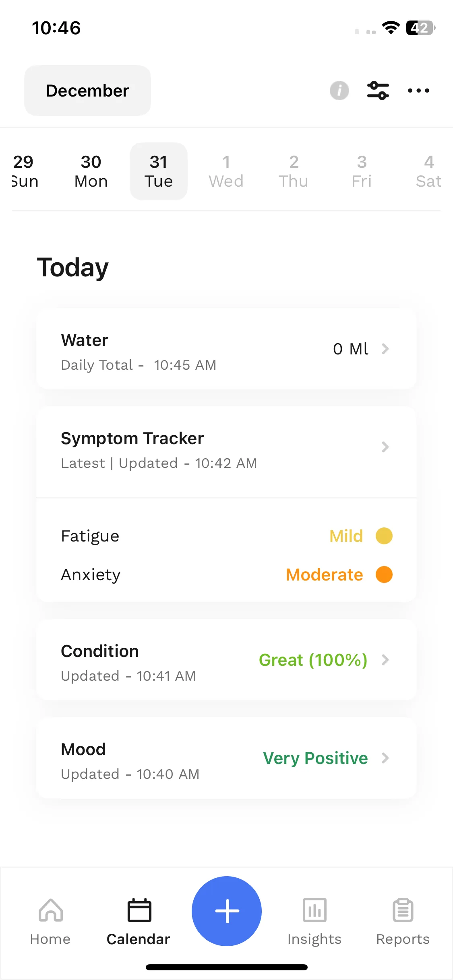This screenshot has width=453, height=980.
Task: Open the Very Positive mood value
Action: (315, 758)
